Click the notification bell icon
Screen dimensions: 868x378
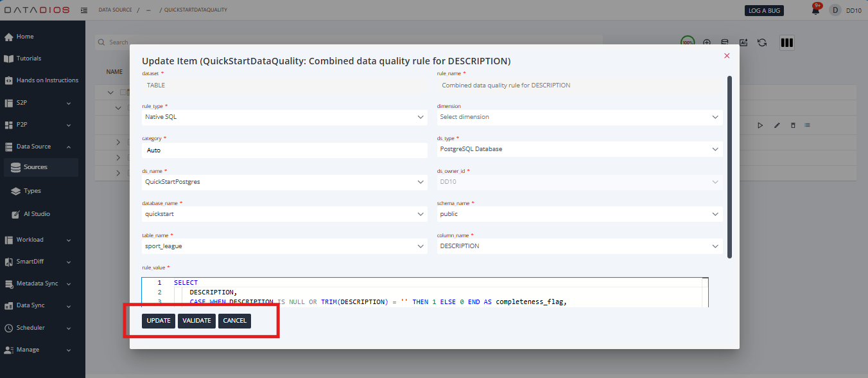click(816, 10)
